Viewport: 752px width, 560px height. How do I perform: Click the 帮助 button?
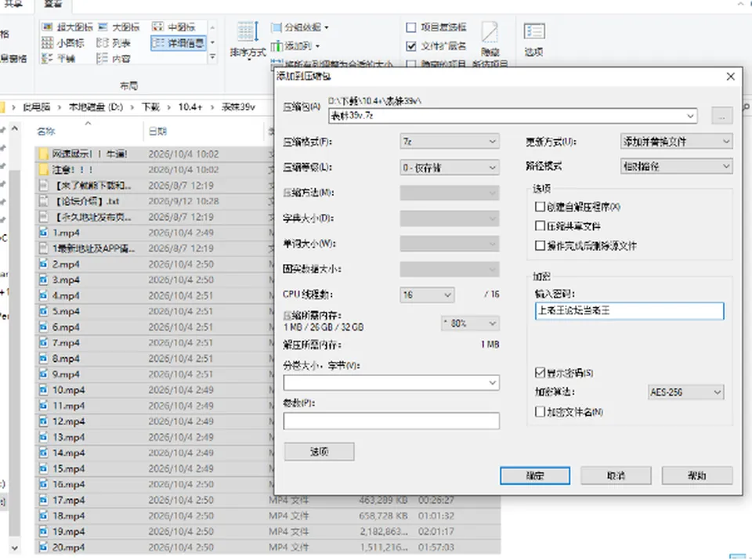pyautogui.click(x=697, y=475)
